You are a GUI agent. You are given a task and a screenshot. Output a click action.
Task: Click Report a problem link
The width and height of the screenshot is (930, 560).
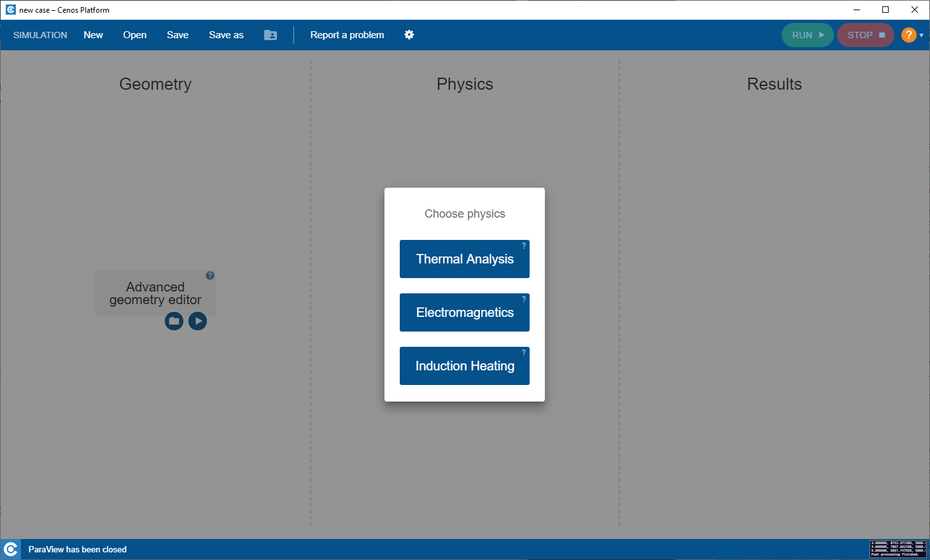347,35
